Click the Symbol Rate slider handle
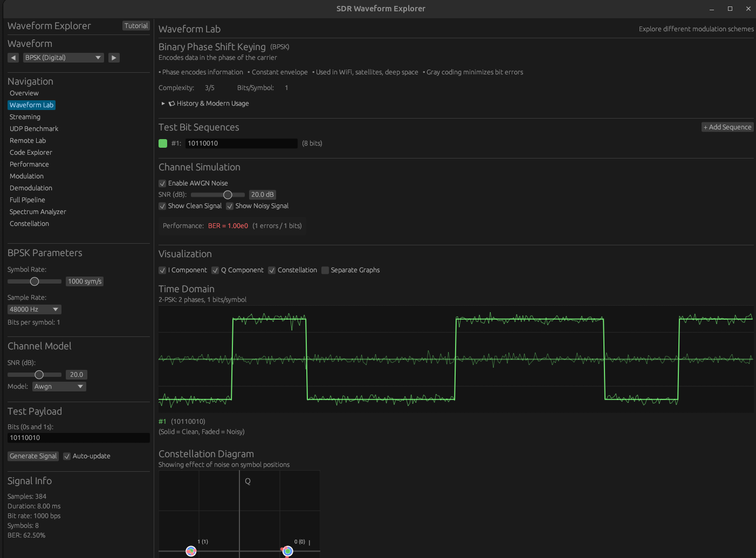Screen dimensions: 756x558 click(x=35, y=281)
